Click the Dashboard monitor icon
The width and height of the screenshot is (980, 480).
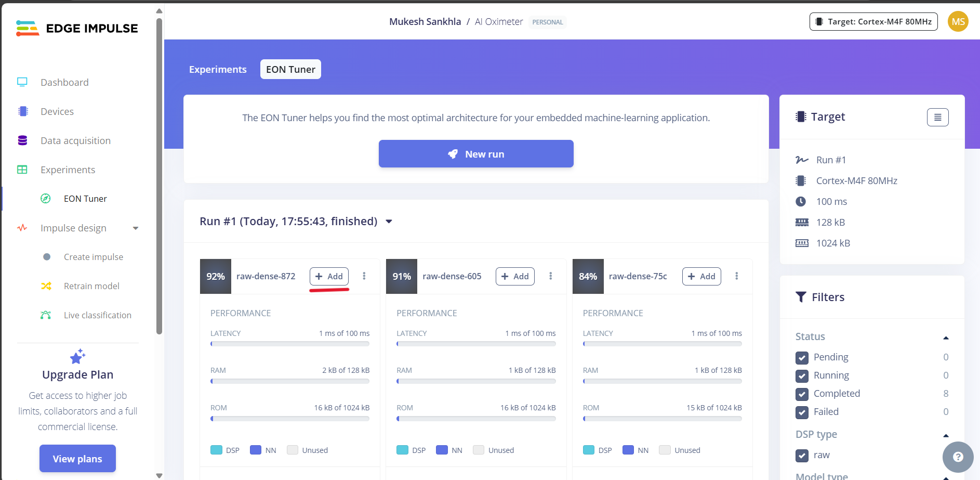tap(22, 82)
